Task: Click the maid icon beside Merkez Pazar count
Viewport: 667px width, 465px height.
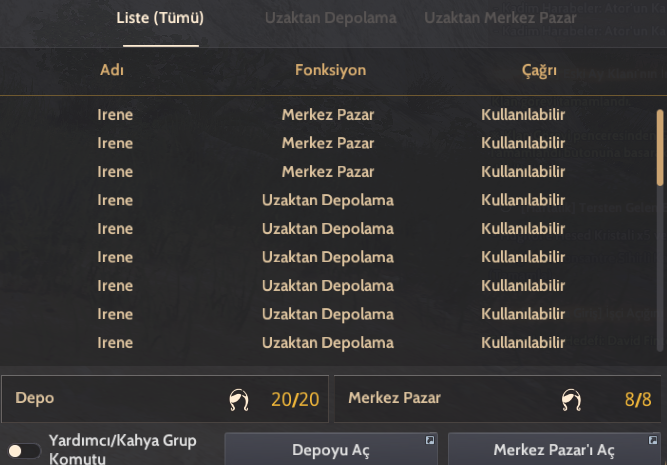Action: coord(571,400)
